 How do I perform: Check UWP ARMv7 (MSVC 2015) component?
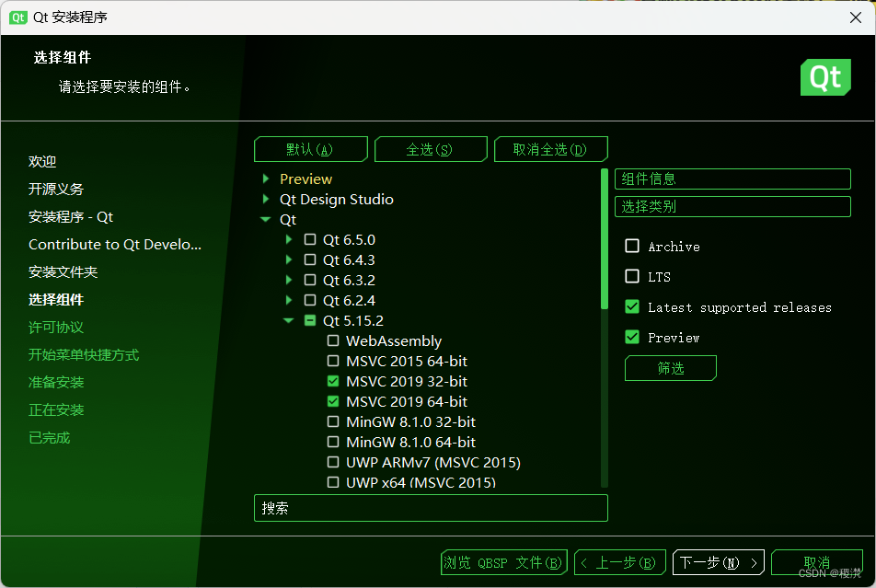pyautogui.click(x=333, y=462)
